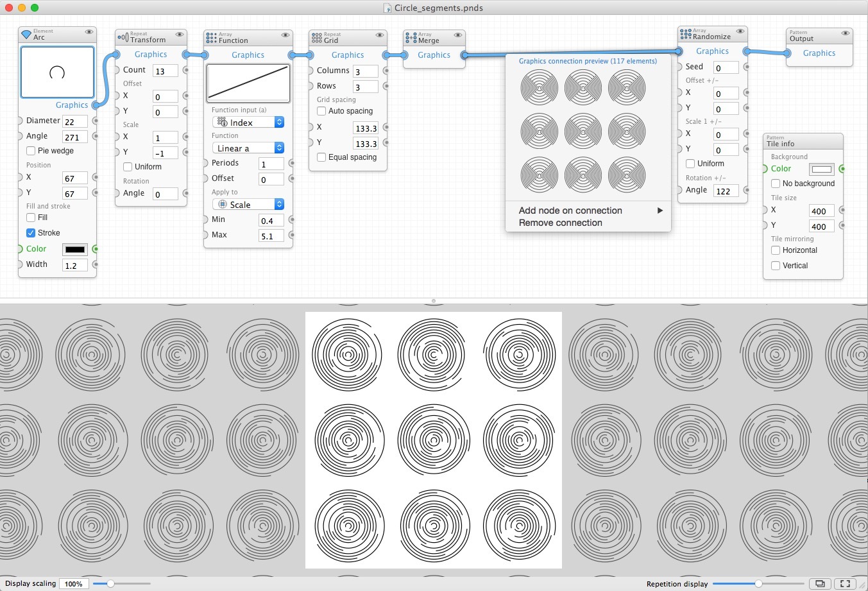The width and height of the screenshot is (868, 591).
Task: Enable Auto spacing in the Grid node
Action: [x=321, y=111]
